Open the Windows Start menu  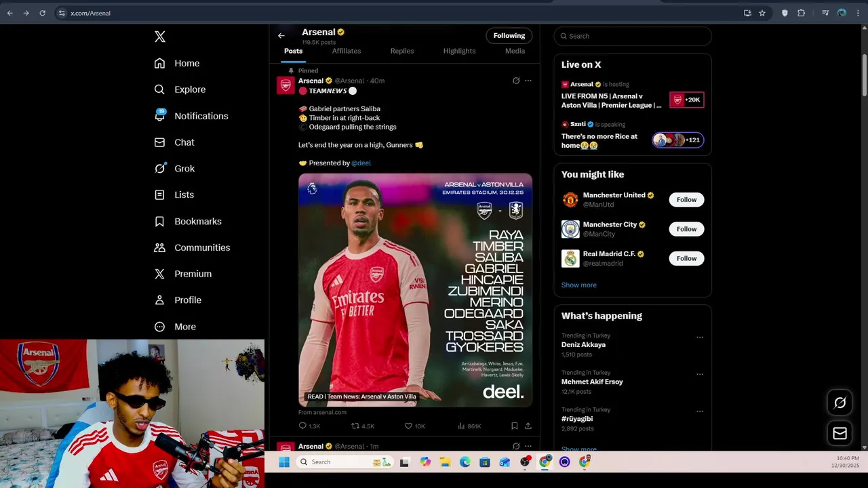click(284, 462)
